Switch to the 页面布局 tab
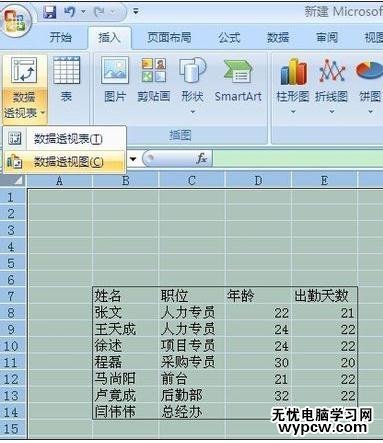Image resolution: width=383 pixels, height=443 pixels. click(169, 37)
